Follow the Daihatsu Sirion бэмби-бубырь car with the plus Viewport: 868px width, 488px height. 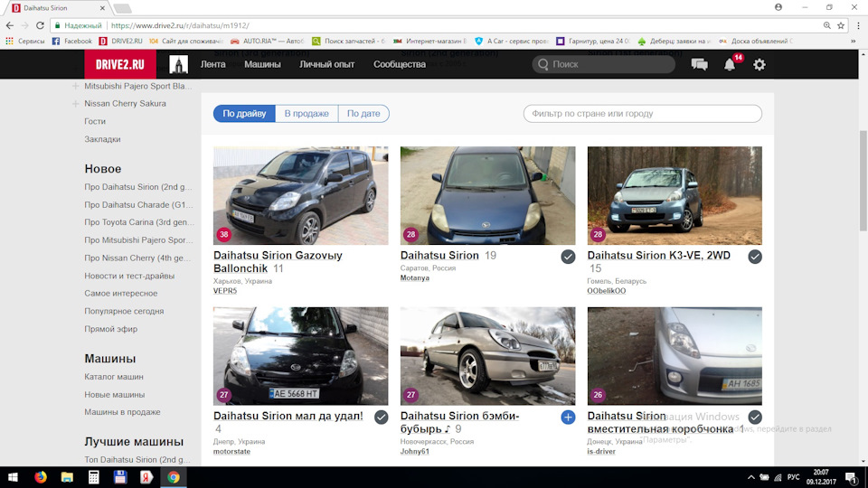point(568,418)
